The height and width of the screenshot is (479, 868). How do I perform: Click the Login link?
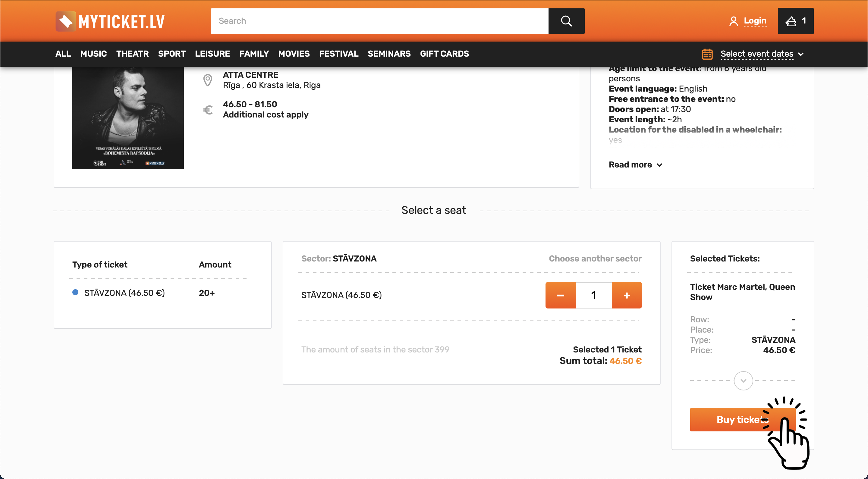(755, 21)
